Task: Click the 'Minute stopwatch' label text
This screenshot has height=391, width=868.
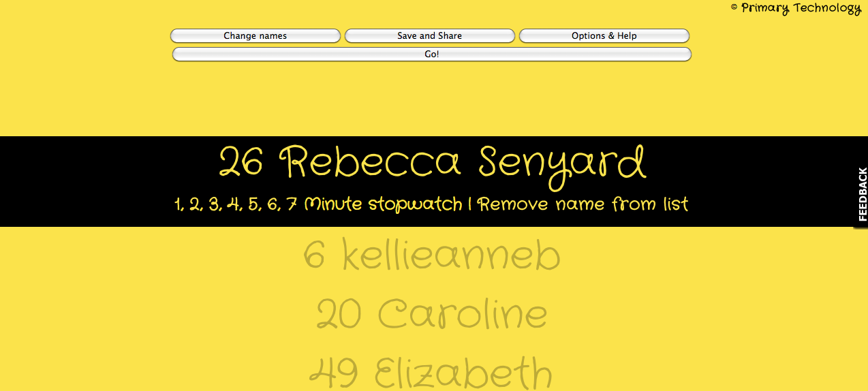Action: tap(383, 204)
